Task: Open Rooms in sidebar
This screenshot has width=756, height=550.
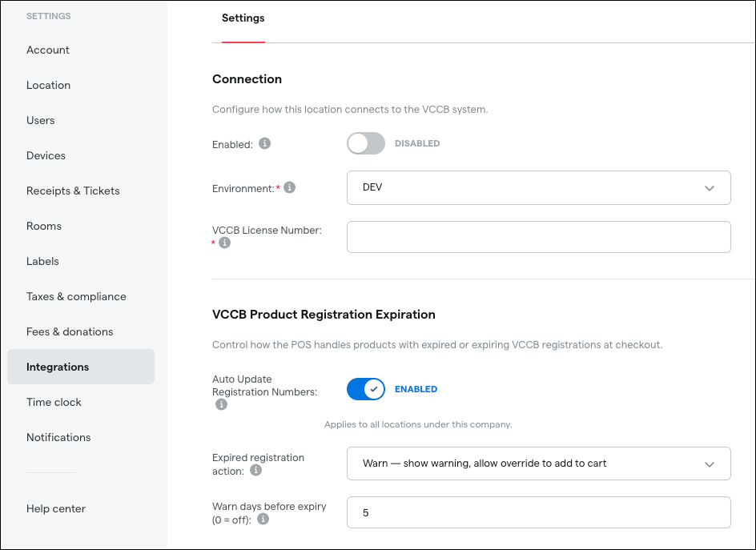Action: click(x=44, y=226)
